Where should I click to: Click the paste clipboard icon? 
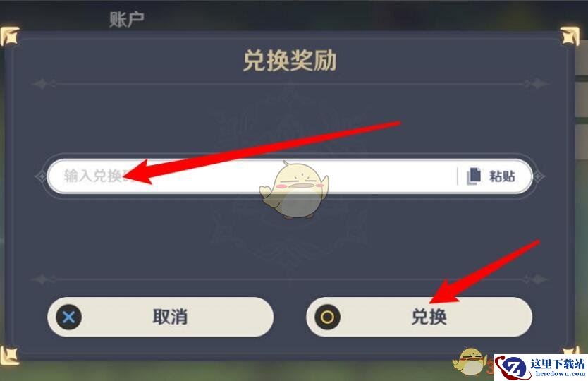click(474, 176)
